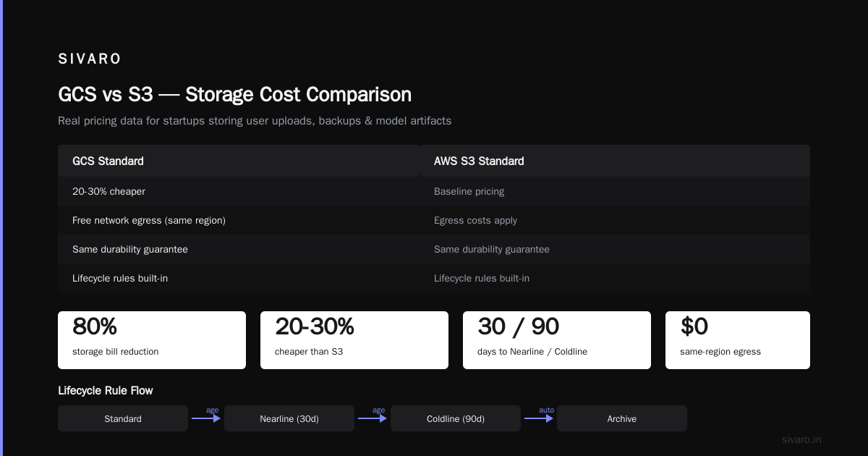
Task: Select the Nearline (30d) flow step
Action: click(x=289, y=418)
